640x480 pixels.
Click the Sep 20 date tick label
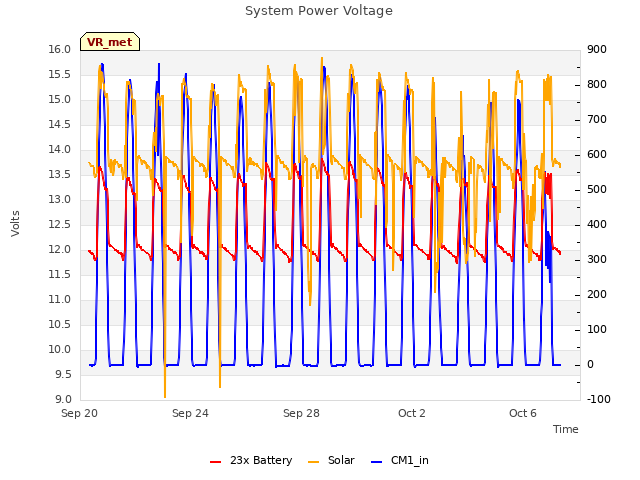[80, 413]
